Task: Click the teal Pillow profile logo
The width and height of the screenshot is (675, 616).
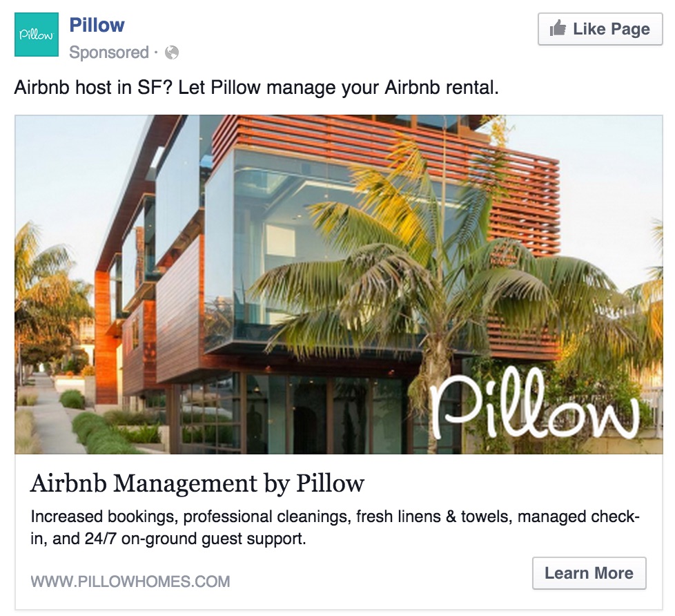Action: [36, 35]
